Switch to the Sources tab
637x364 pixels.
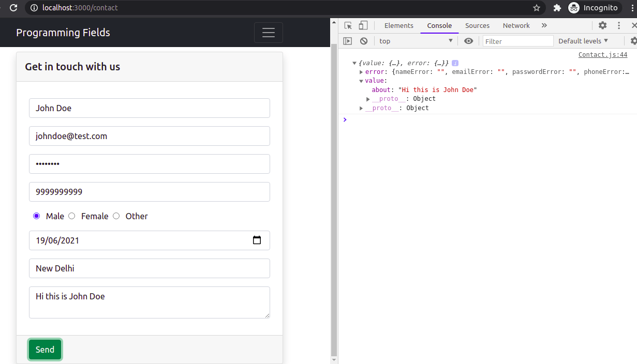coord(477,25)
